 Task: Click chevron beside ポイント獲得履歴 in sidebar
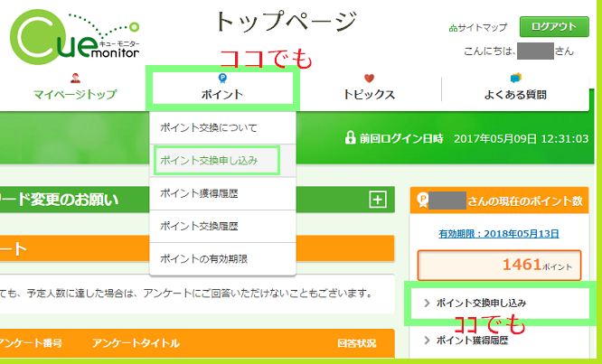click(x=427, y=340)
